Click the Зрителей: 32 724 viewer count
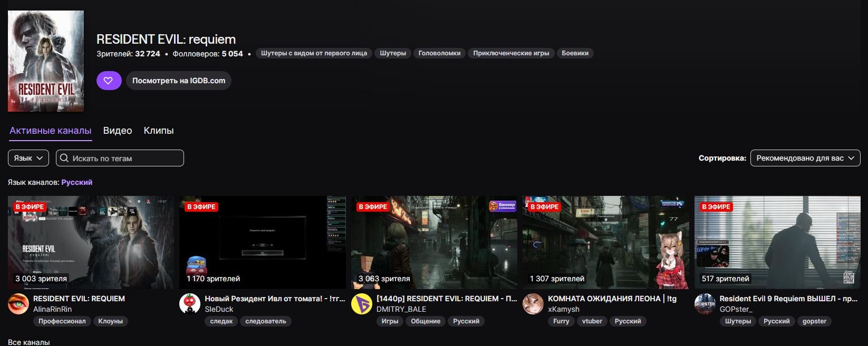 [128, 54]
